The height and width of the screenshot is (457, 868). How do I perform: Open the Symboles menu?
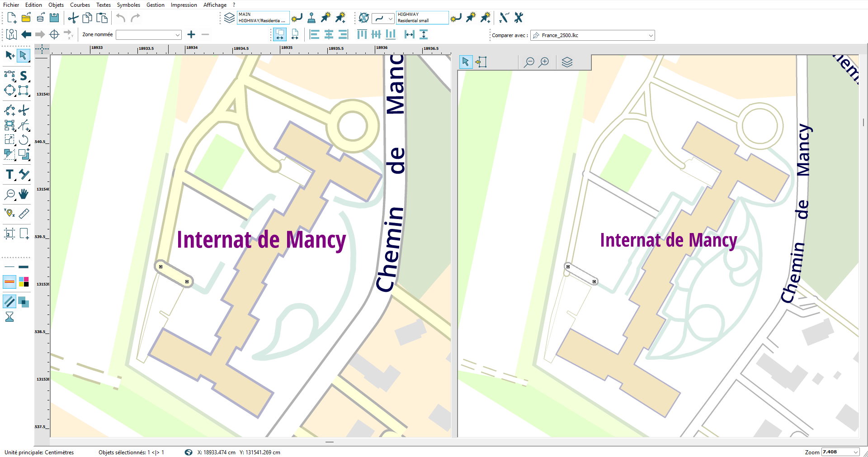pyautogui.click(x=128, y=5)
